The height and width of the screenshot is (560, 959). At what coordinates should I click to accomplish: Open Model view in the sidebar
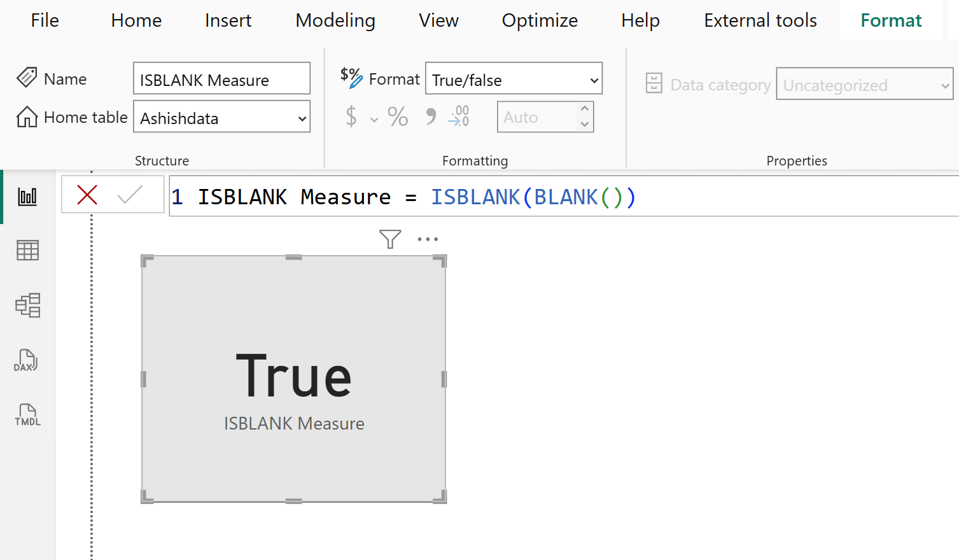tap(27, 305)
